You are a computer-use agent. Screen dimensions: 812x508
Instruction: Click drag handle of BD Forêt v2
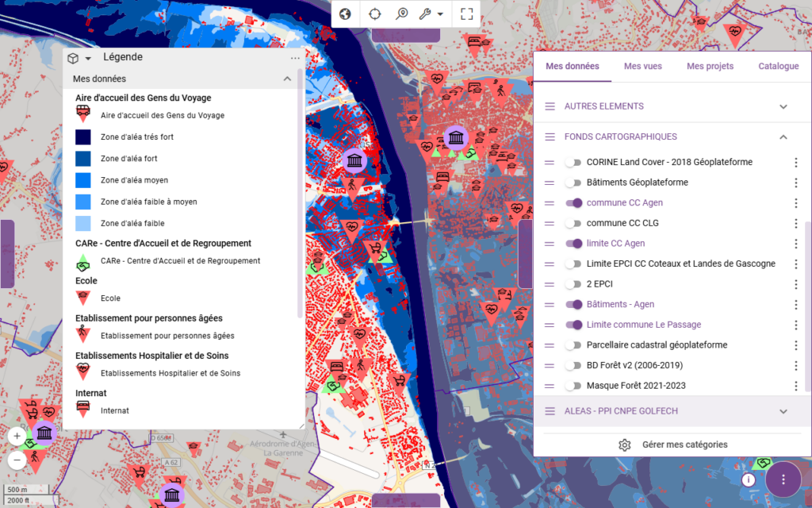click(550, 365)
